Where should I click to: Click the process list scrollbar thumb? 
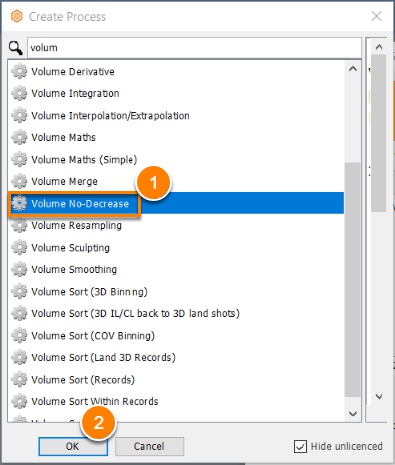tap(353, 280)
